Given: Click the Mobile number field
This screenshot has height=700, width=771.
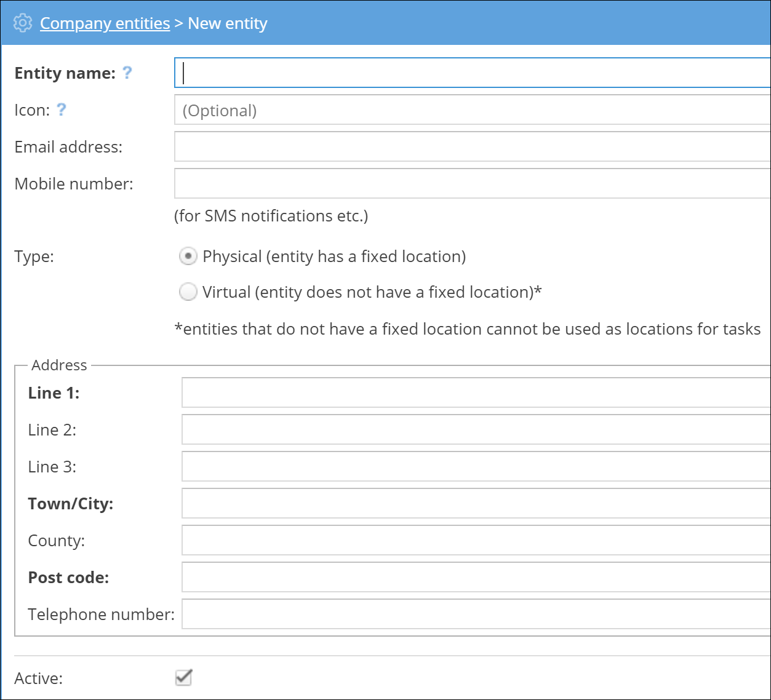Looking at the screenshot, I should click(x=473, y=184).
